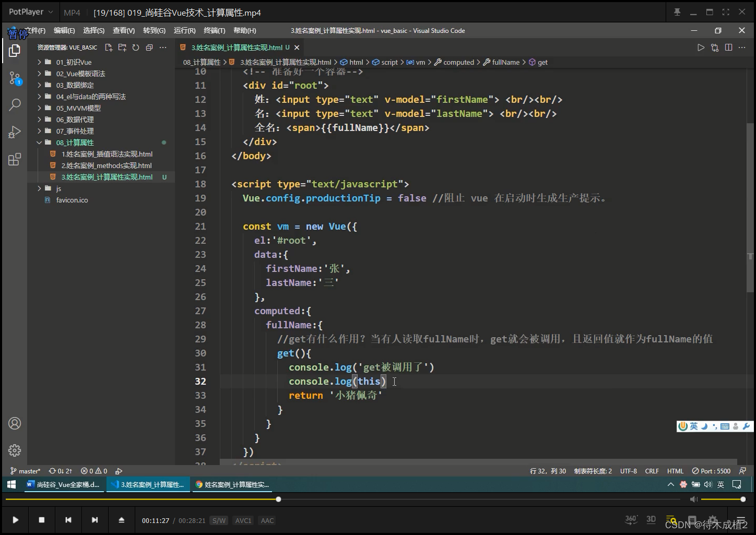Open the Source Control view

(x=15, y=78)
